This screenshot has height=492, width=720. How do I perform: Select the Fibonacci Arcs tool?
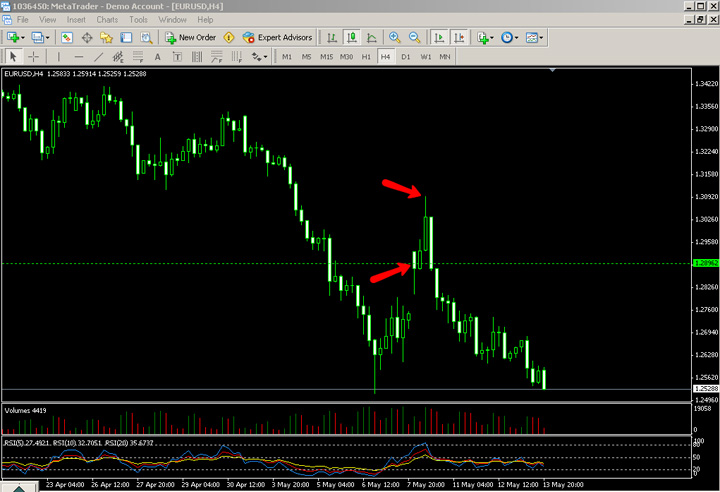click(x=236, y=57)
